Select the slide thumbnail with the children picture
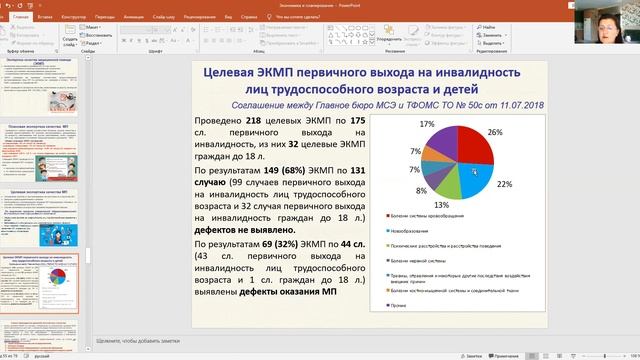 40,153
